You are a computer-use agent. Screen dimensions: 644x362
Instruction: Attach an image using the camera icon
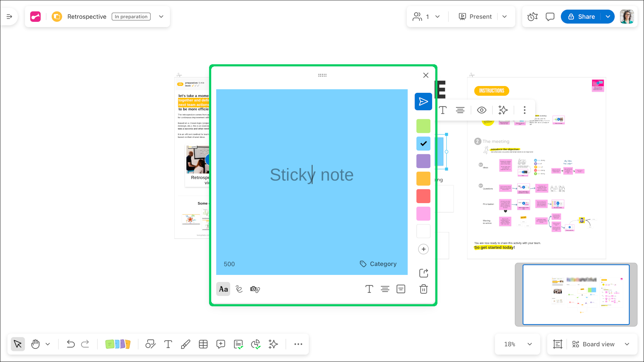pyautogui.click(x=254, y=289)
